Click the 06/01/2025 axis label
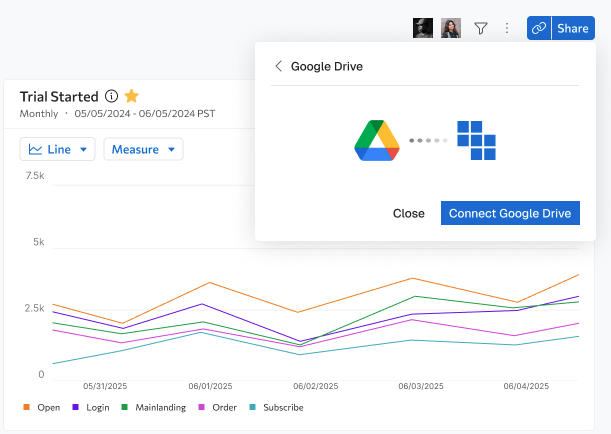The width and height of the screenshot is (611, 434). click(x=210, y=386)
